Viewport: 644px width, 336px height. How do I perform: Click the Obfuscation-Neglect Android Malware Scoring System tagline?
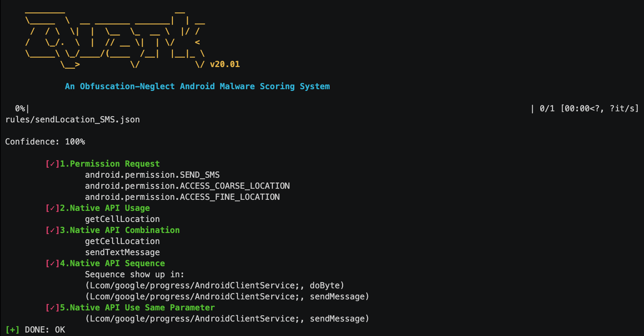point(197,86)
